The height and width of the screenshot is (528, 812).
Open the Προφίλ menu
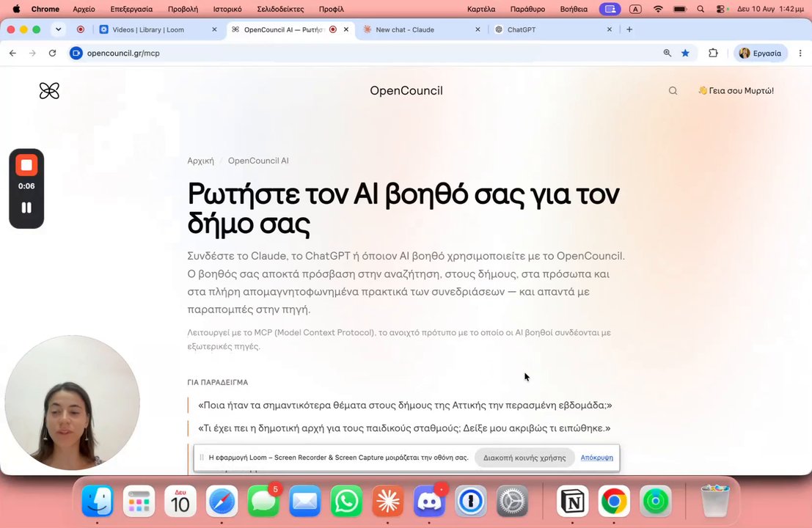pos(332,9)
